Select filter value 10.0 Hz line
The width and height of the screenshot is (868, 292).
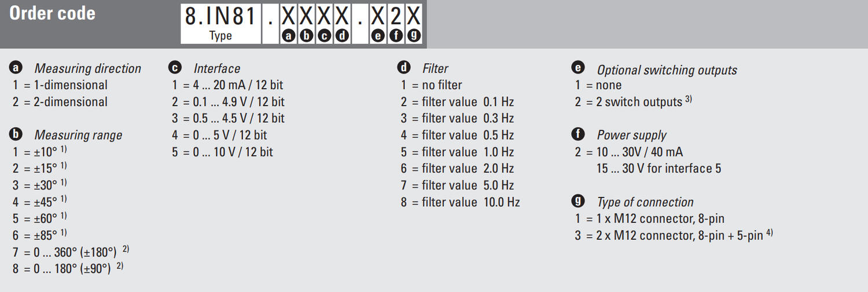tap(461, 202)
